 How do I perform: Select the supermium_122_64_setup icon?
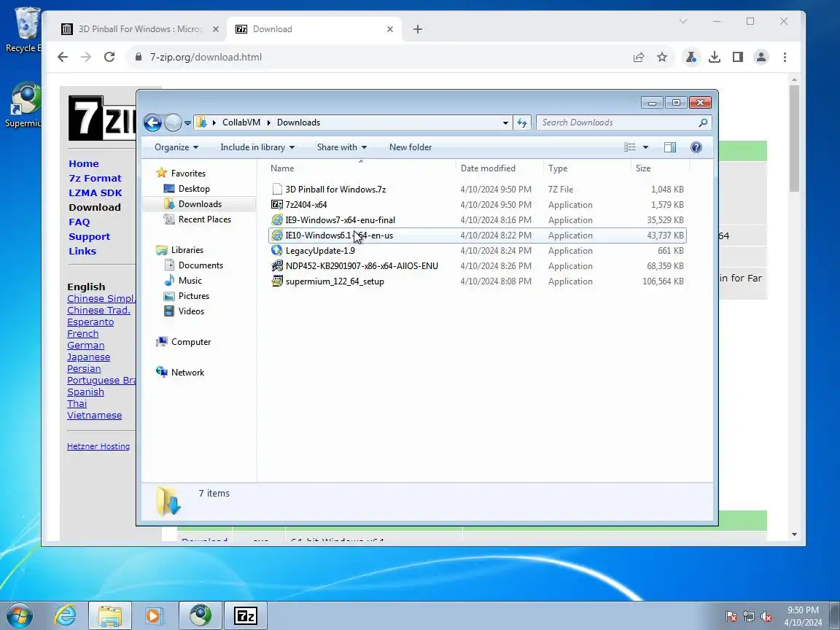(x=277, y=281)
